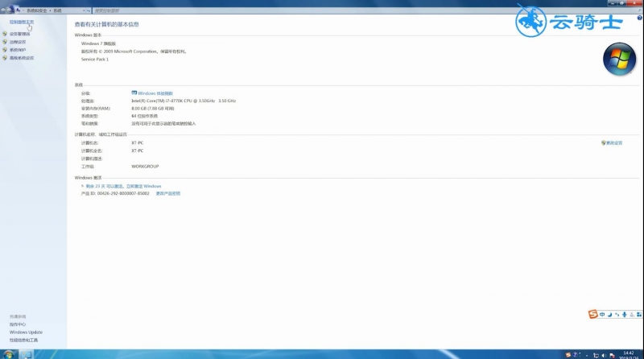Click the help question mark icon
The width and height of the screenshot is (644, 359).
coord(639,18)
